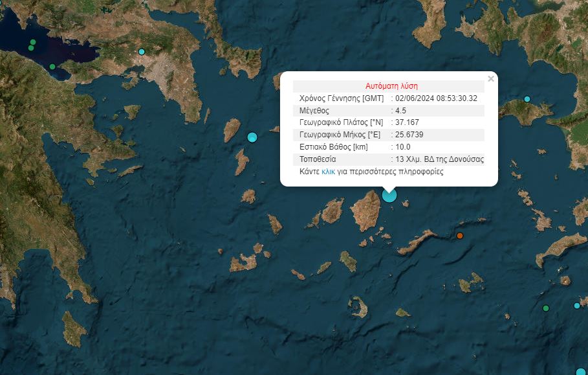This screenshot has height=375, width=588.
Task: Open the cyan marker west of the popup
Action: 252,137
